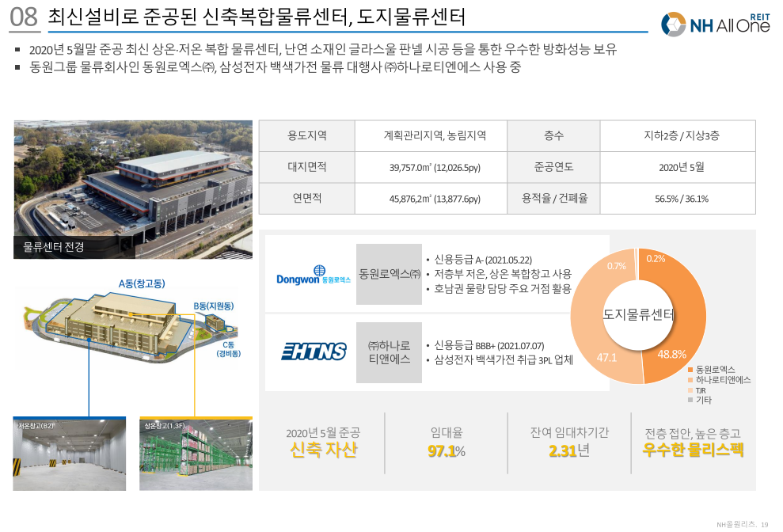The width and height of the screenshot is (783, 532).
Task: Click the 39,757.0㎡ (12,026.5py) value
Action: click(435, 168)
